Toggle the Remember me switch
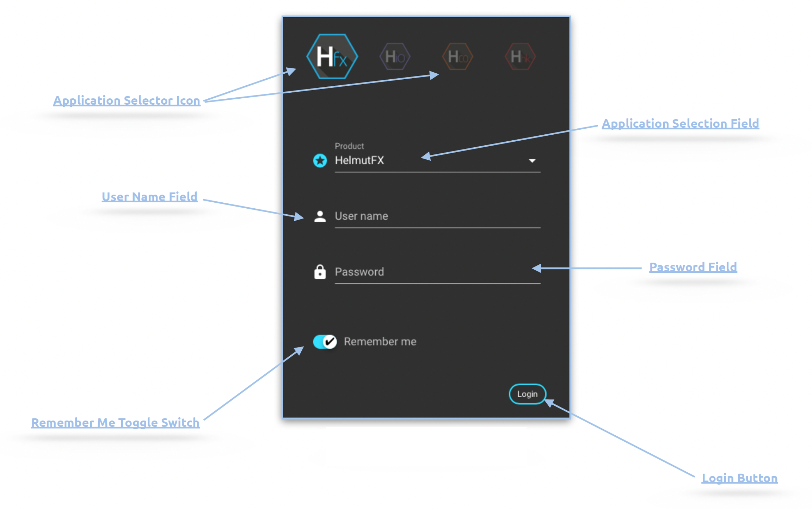812x509 pixels. 325,341
